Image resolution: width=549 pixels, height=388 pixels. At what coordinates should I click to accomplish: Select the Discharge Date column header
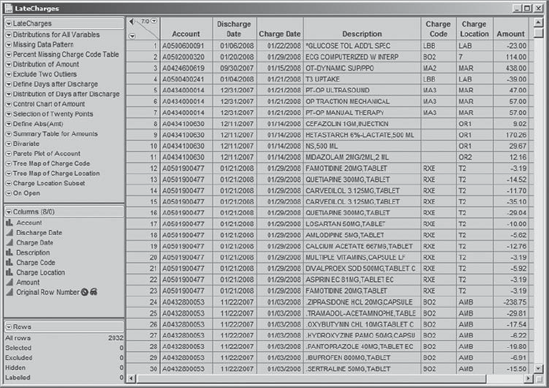pos(234,29)
